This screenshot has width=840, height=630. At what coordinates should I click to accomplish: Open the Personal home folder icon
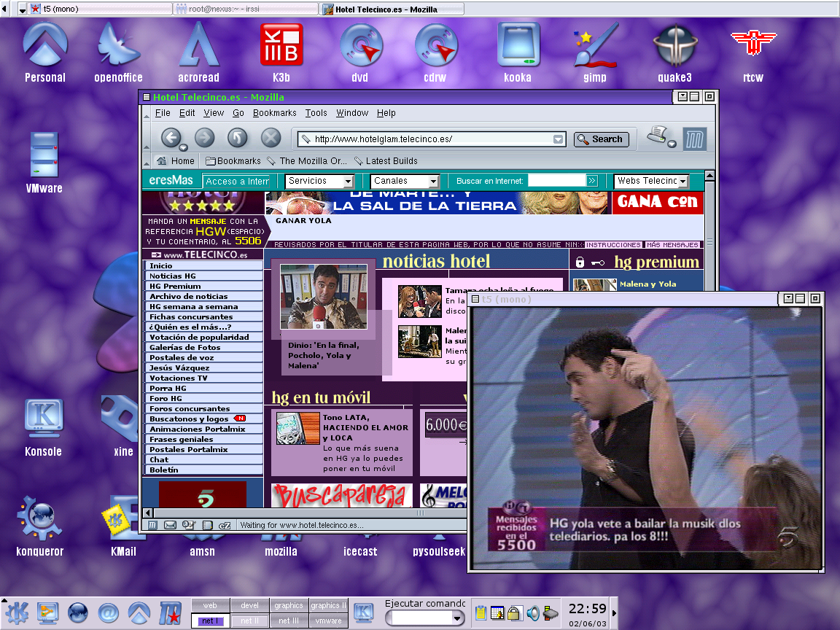point(45,52)
